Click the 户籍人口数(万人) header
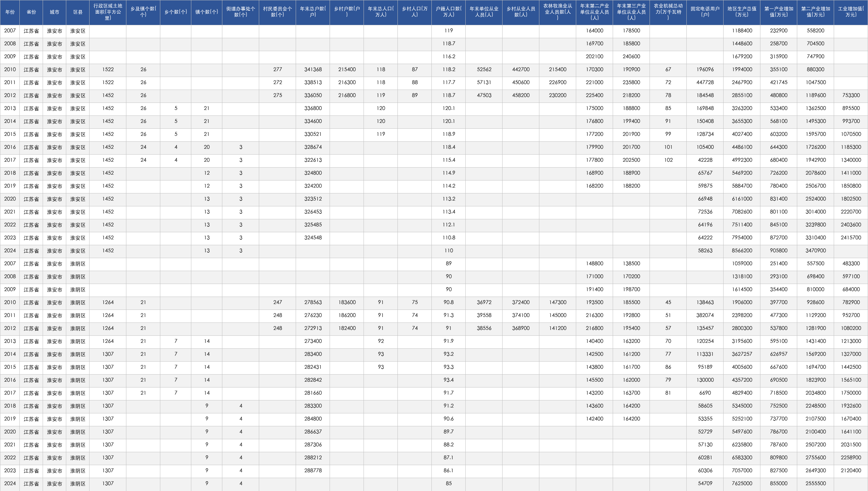The width and height of the screenshot is (868, 491). (449, 12)
